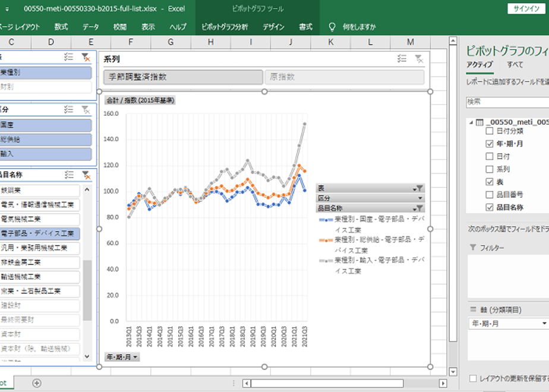549x392 pixels.
Task: Open the ヘルプ ribbon tab
Action: (x=178, y=27)
